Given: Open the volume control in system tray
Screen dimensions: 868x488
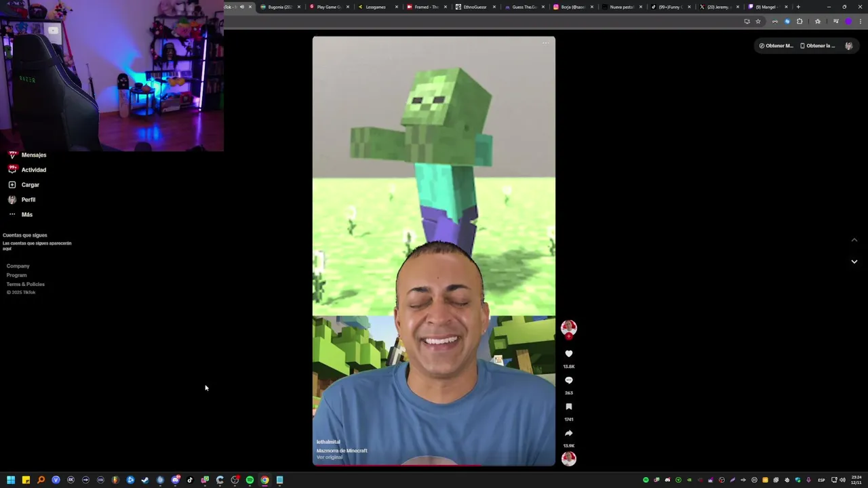Looking at the screenshot, I should tap(842, 480).
